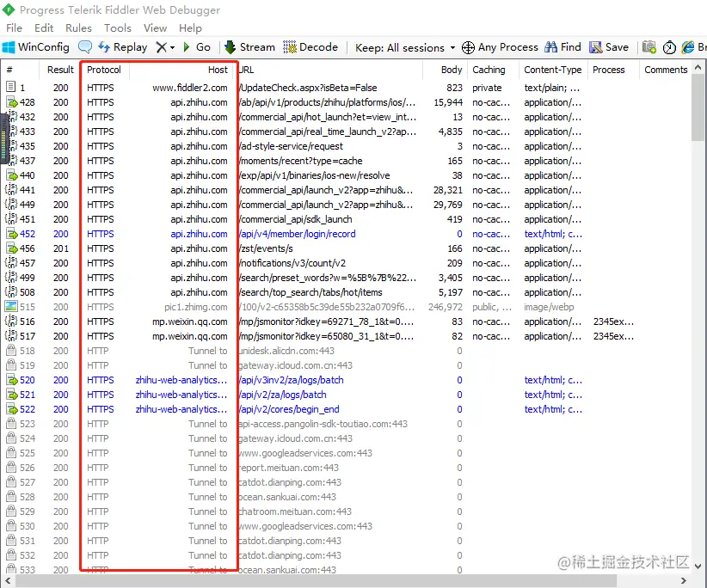Image resolution: width=707 pixels, height=588 pixels.
Task: Select the /api/v2/cores/begin_end URL
Action: pos(289,409)
